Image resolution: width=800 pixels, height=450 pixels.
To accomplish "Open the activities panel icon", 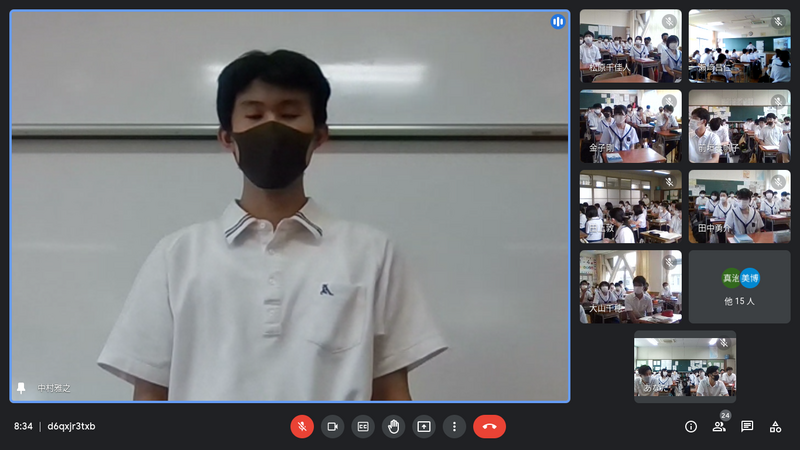I will pyautogui.click(x=775, y=426).
